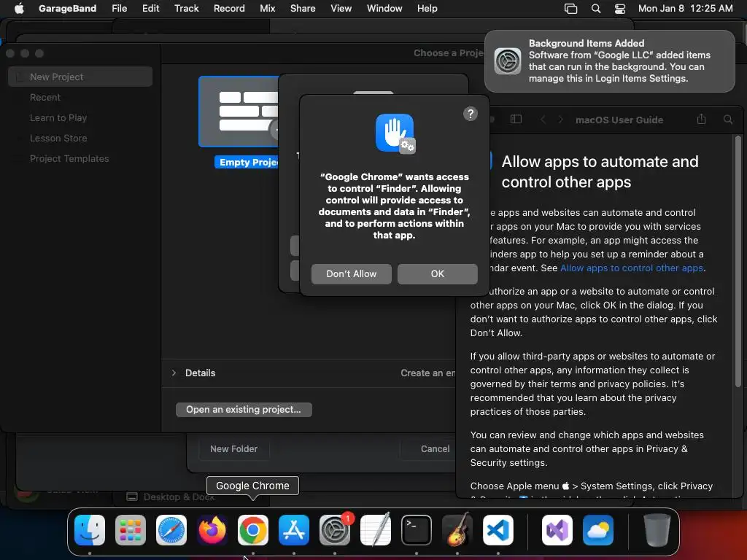Screen dimensions: 747x560
Task: Click the Share icon in User Guide
Action: [x=701, y=119]
